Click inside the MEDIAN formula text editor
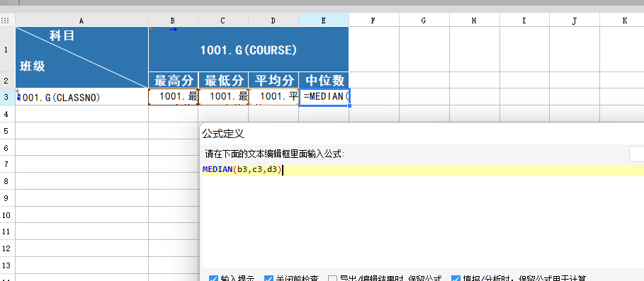This screenshot has height=281, width=644. pyautogui.click(x=423, y=170)
